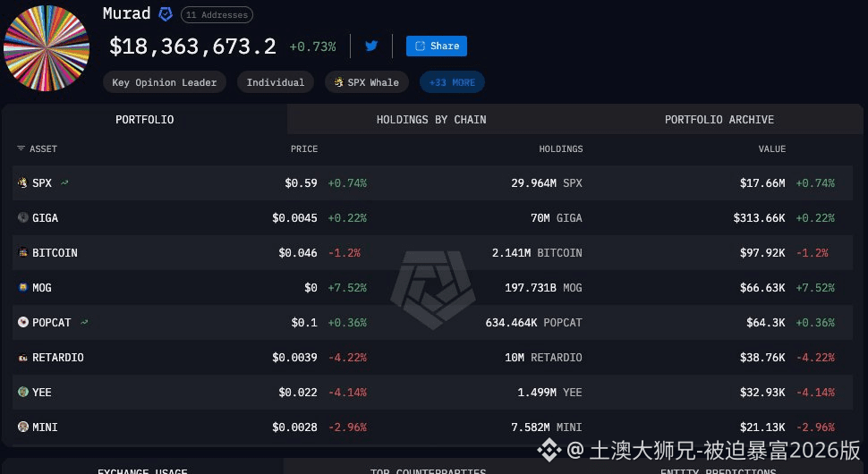Click the SPX asset name
Image resolution: width=868 pixels, height=474 pixels.
pos(42,183)
